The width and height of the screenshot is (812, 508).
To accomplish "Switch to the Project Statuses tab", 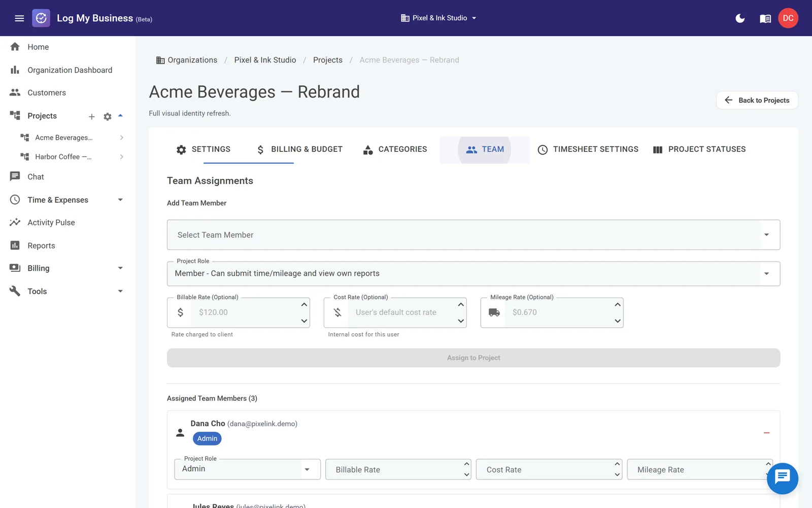I will pyautogui.click(x=699, y=149).
